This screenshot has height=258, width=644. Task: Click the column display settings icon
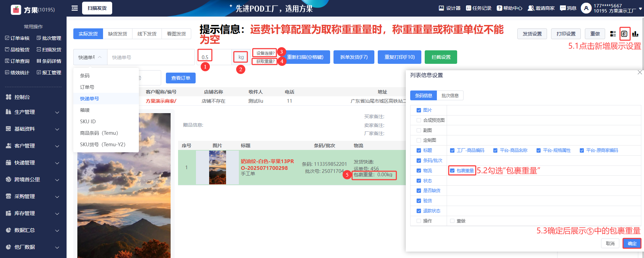[x=624, y=34]
